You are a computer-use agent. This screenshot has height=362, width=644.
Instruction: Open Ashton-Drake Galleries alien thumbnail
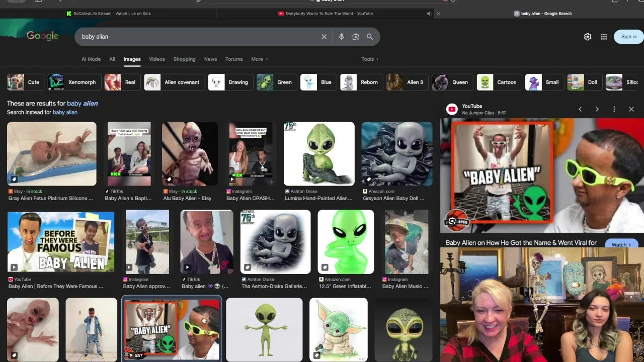click(x=275, y=242)
